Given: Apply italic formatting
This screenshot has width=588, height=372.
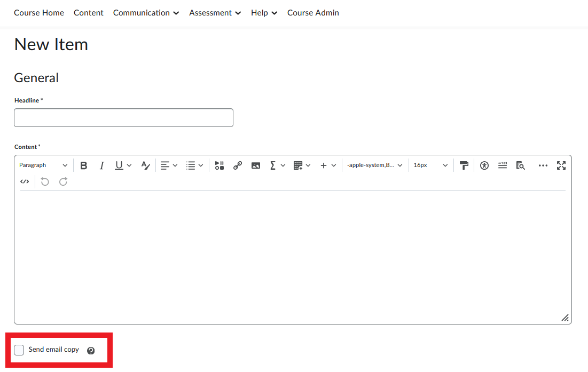Looking at the screenshot, I should click(101, 165).
